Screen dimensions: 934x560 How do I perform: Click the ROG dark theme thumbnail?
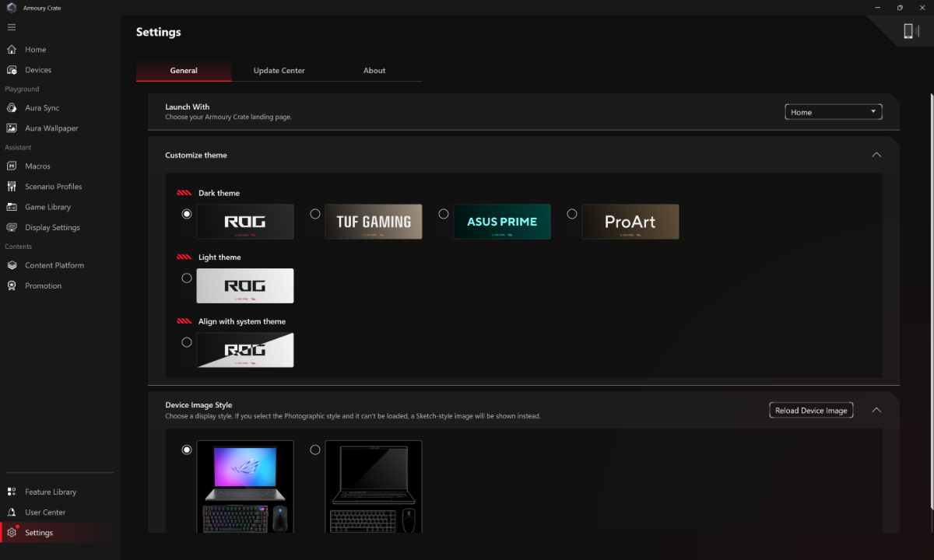tap(245, 222)
